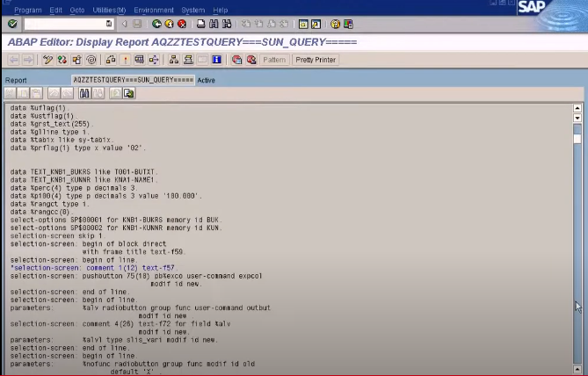Open the System menu
Viewport: 588px width, 376px height.
[x=193, y=11]
